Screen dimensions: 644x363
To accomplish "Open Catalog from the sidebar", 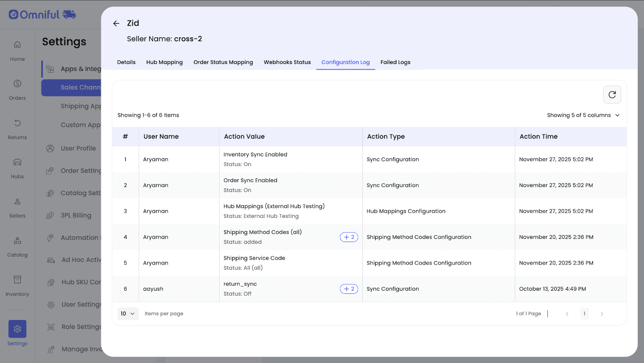I will pos(17,246).
